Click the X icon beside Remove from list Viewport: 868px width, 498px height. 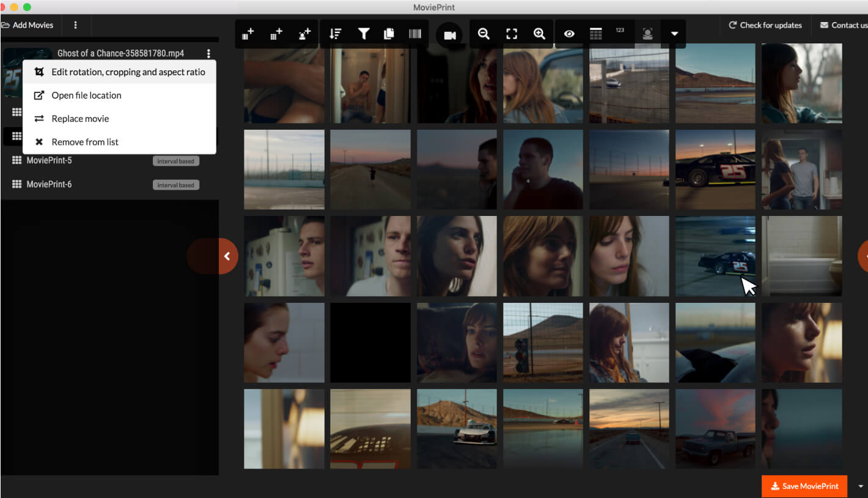pyautogui.click(x=39, y=142)
